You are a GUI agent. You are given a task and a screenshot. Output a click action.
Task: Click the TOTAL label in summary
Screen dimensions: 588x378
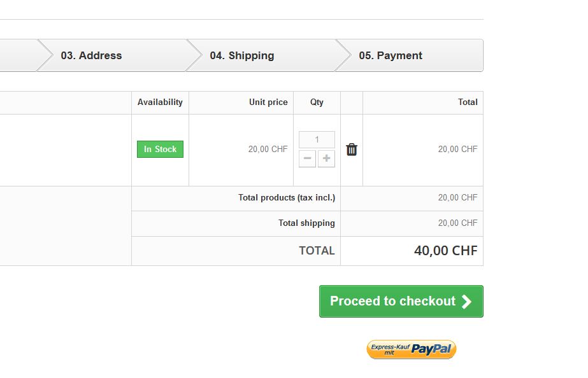tap(317, 251)
